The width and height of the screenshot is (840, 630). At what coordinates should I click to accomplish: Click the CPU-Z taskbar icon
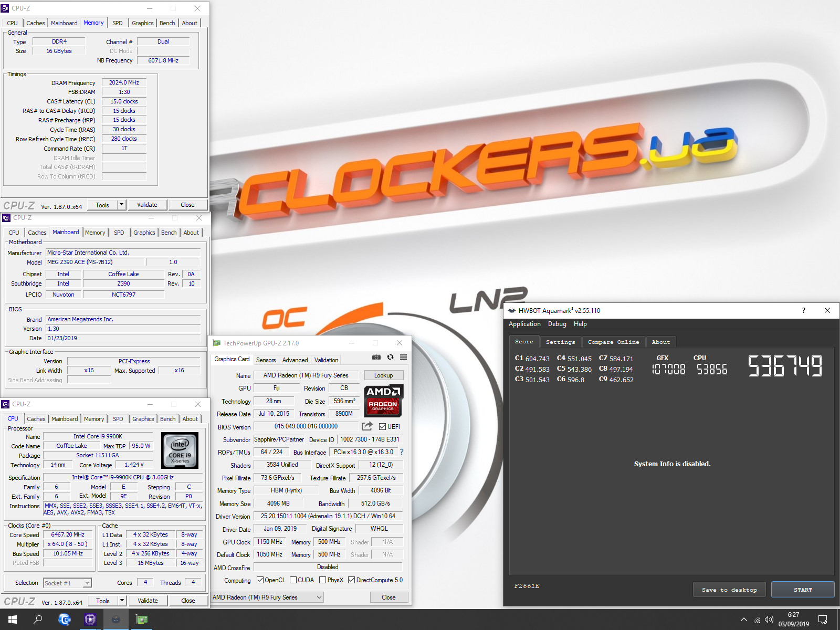click(x=90, y=619)
